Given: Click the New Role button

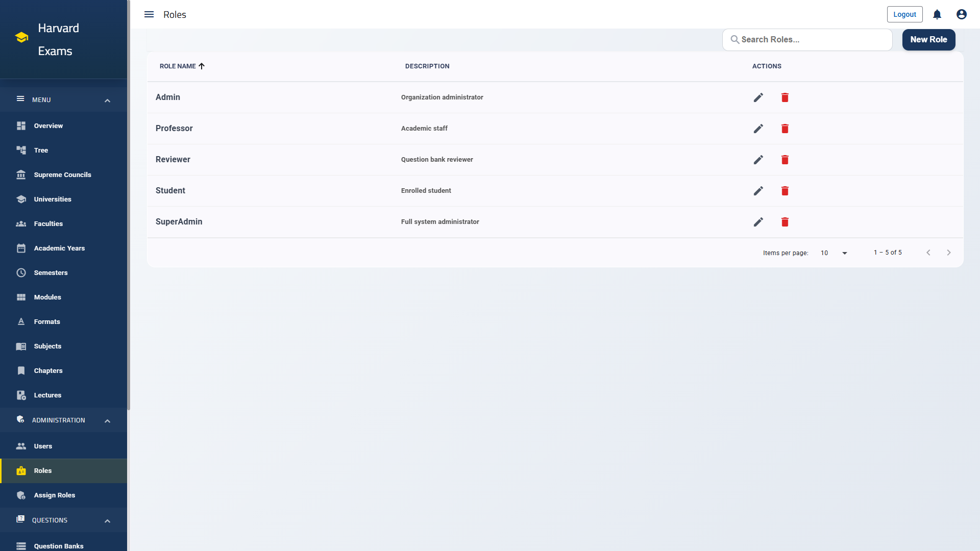Looking at the screenshot, I should [928, 39].
